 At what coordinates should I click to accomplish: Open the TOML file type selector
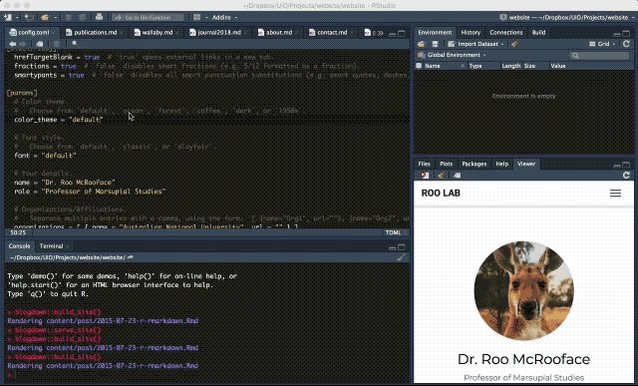[396, 233]
